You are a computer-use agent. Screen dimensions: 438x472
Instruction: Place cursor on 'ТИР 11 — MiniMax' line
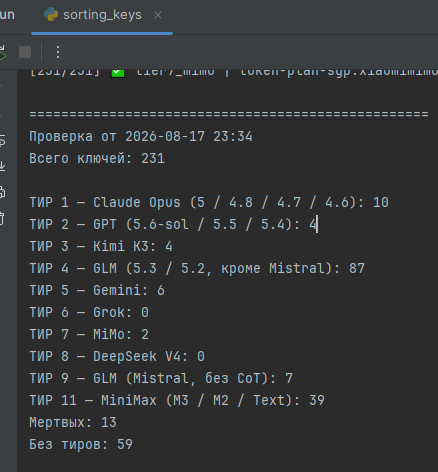(x=177, y=400)
